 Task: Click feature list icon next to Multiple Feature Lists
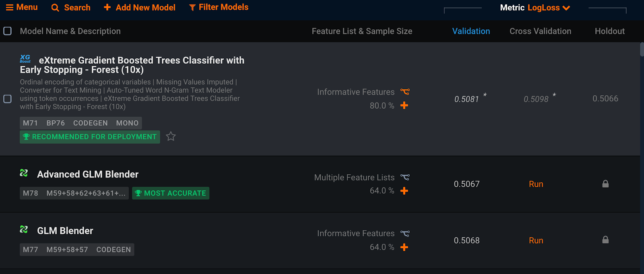(405, 177)
